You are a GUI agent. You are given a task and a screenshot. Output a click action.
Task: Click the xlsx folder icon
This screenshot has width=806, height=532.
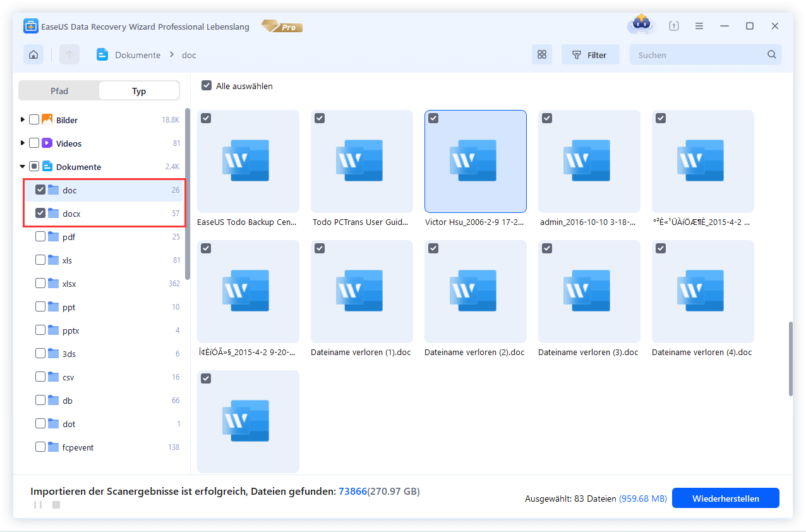(53, 284)
